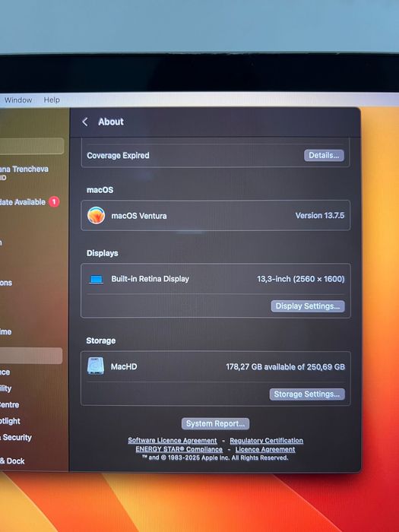Click the 'Coverage Expired' text
The image size is (399, 532).
pos(118,155)
